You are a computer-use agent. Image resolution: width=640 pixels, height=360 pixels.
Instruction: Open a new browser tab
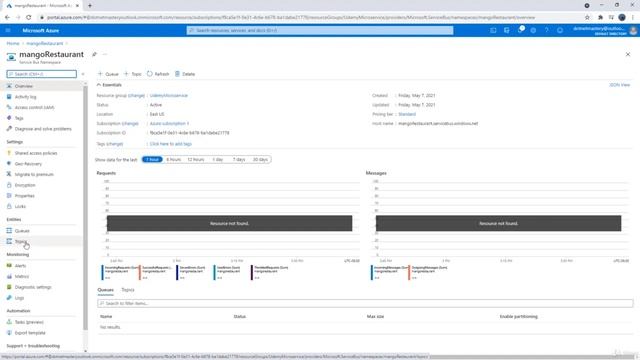[90, 6]
